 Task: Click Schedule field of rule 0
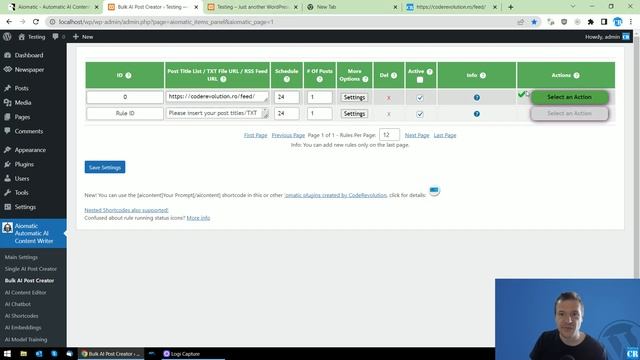pos(287,97)
